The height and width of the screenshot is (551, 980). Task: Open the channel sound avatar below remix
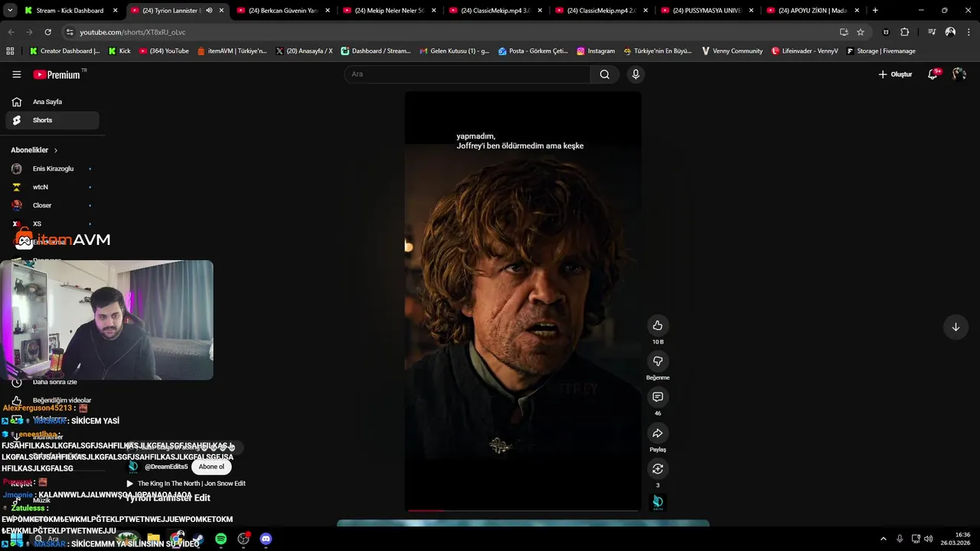pyautogui.click(x=657, y=502)
